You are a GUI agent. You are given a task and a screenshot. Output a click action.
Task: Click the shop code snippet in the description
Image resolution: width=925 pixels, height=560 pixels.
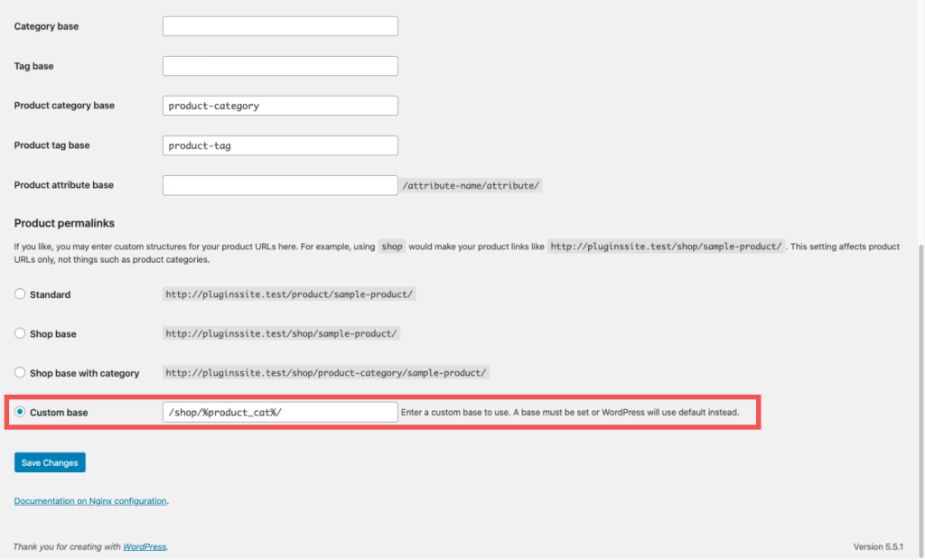tap(391, 246)
